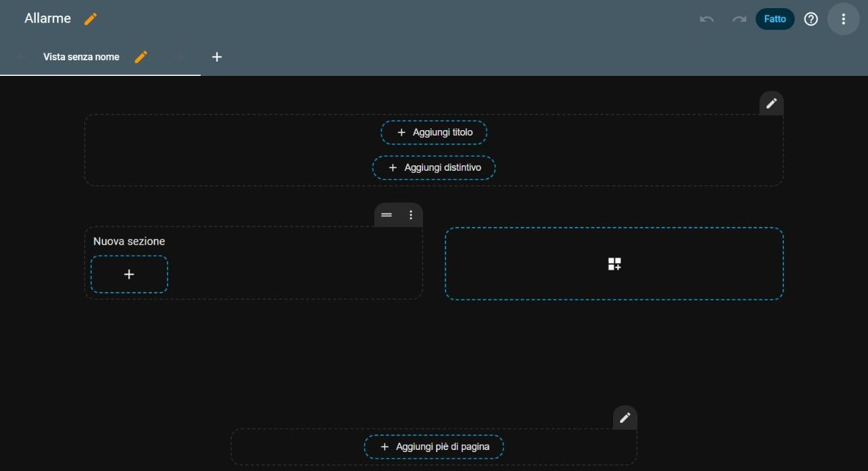The width and height of the screenshot is (868, 471).
Task: Click Aggiungi distintivo
Action: pos(434,167)
